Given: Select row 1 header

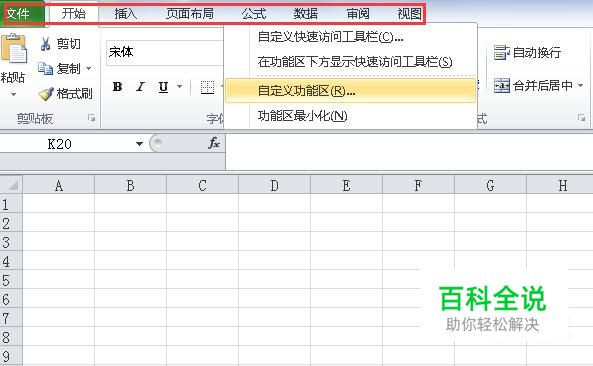Looking at the screenshot, I should pos(11,204).
